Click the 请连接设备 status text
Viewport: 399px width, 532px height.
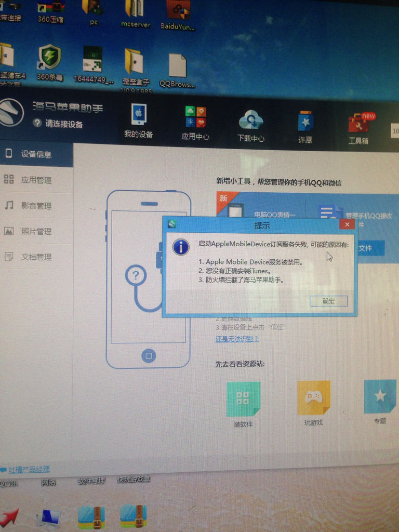[x=64, y=124]
